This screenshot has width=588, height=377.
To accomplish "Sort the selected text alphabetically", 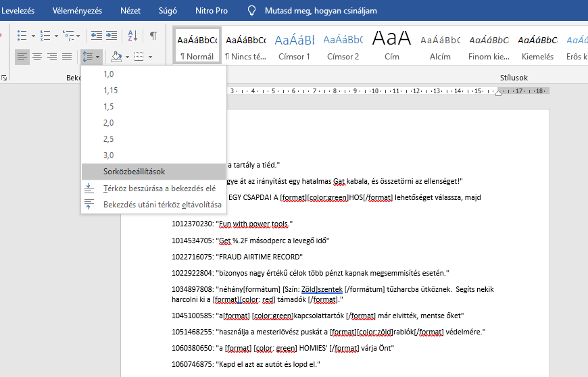I will 132,36.
